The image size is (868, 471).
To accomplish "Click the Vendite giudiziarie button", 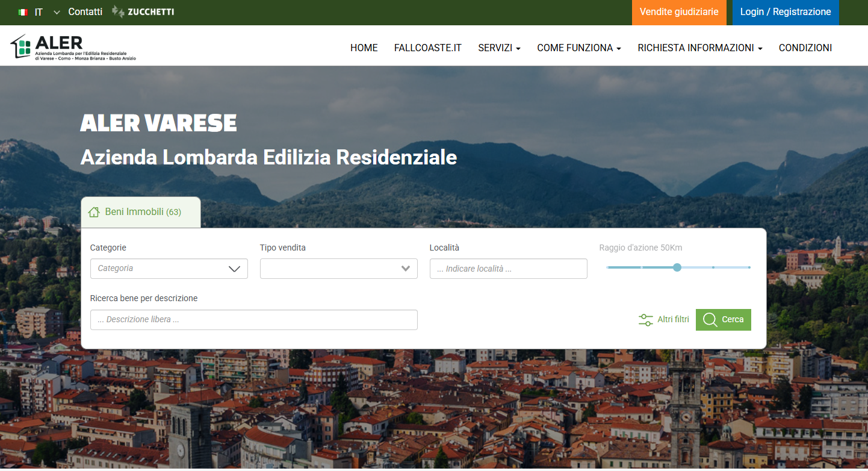I will (678, 12).
